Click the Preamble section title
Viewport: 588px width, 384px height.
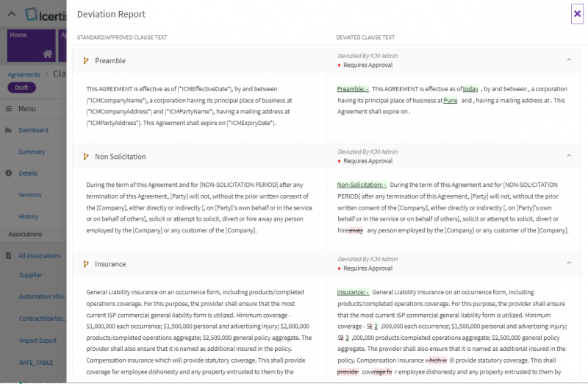(x=110, y=61)
